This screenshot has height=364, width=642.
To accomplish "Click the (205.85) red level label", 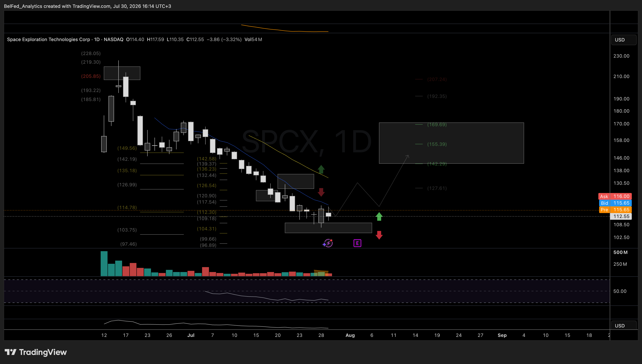I will point(91,76).
